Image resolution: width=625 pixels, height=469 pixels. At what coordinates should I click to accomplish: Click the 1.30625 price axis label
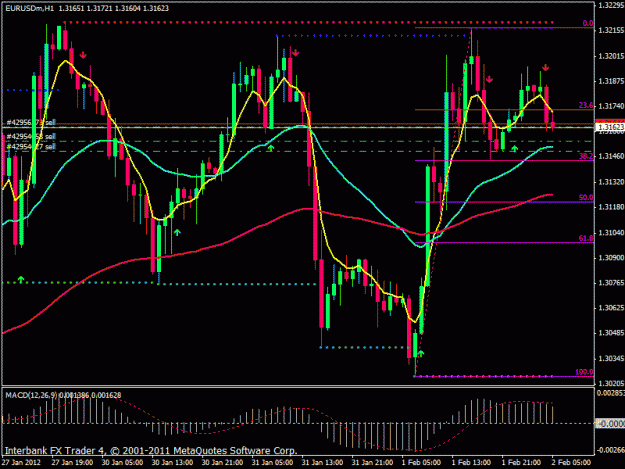tap(611, 308)
